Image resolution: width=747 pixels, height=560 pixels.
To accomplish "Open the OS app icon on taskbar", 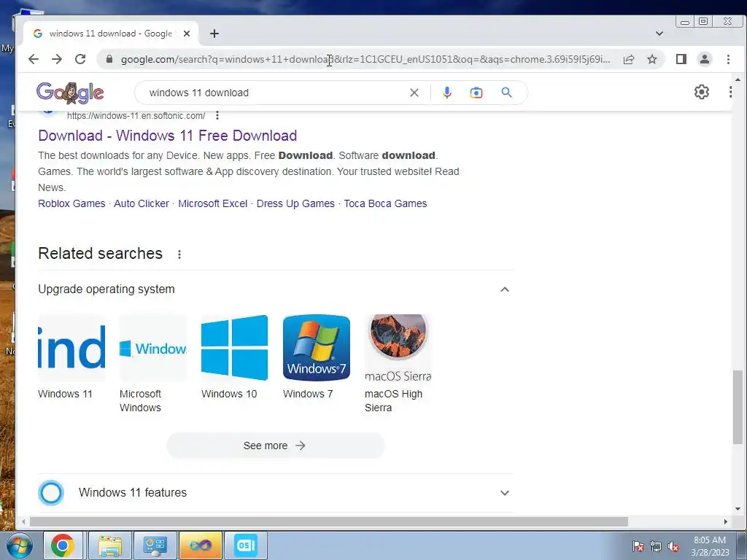I will pyautogui.click(x=245, y=545).
